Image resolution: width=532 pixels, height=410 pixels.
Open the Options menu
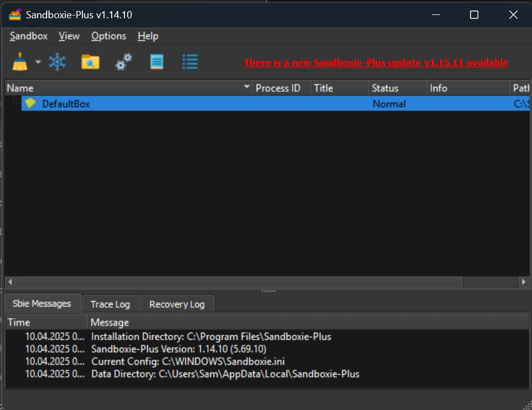108,36
